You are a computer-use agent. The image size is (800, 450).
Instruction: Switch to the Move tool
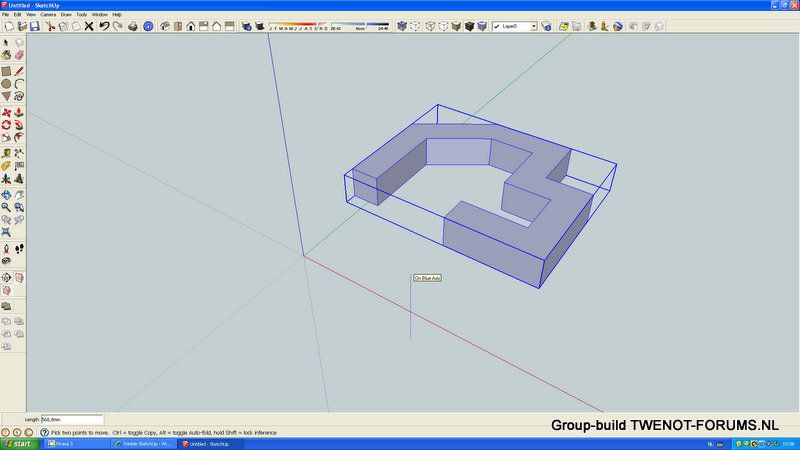pos(6,112)
